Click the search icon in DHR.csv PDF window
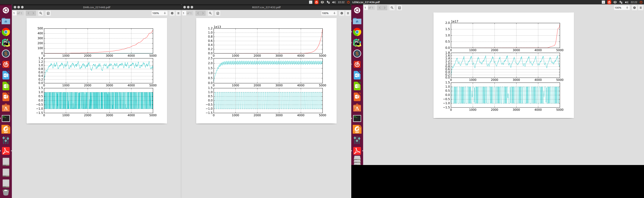 (x=41, y=13)
